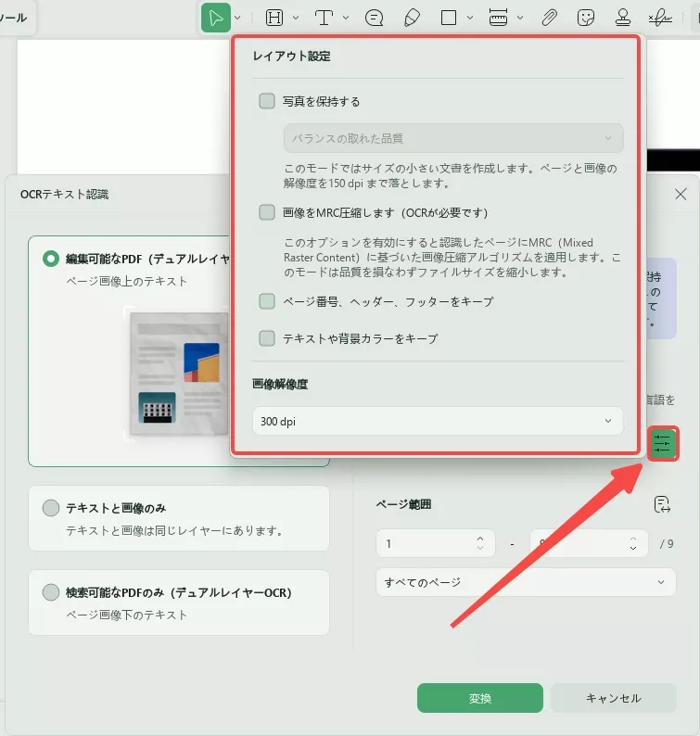
Task: Select the pencil drawing tool
Action: point(412,19)
